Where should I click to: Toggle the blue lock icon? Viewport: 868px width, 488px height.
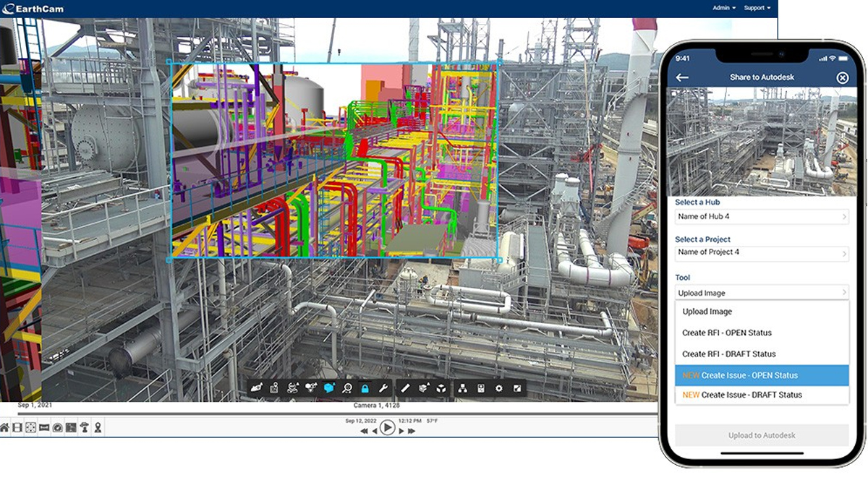[x=365, y=388]
